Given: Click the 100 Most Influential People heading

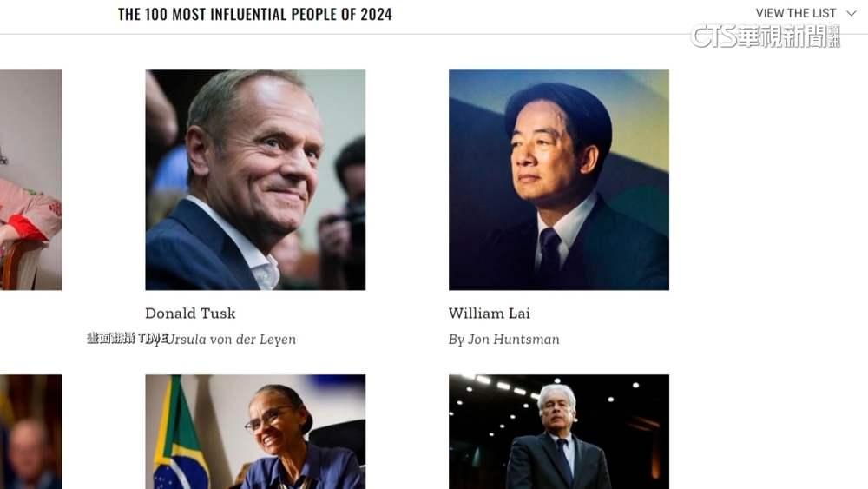Looking at the screenshot, I should [x=254, y=14].
